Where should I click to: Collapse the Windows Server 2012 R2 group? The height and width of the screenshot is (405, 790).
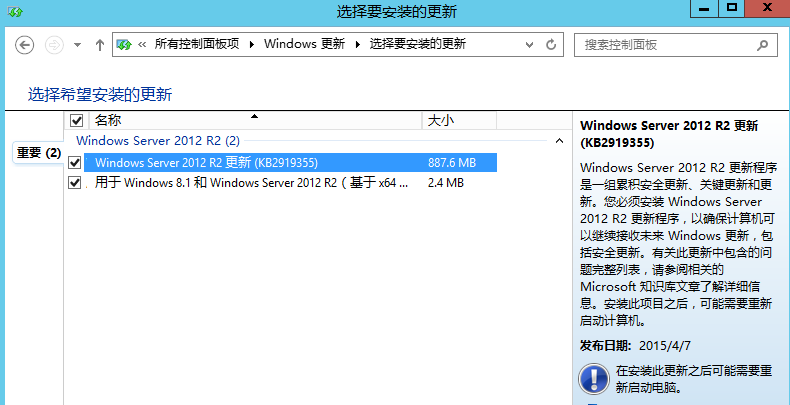click(560, 142)
